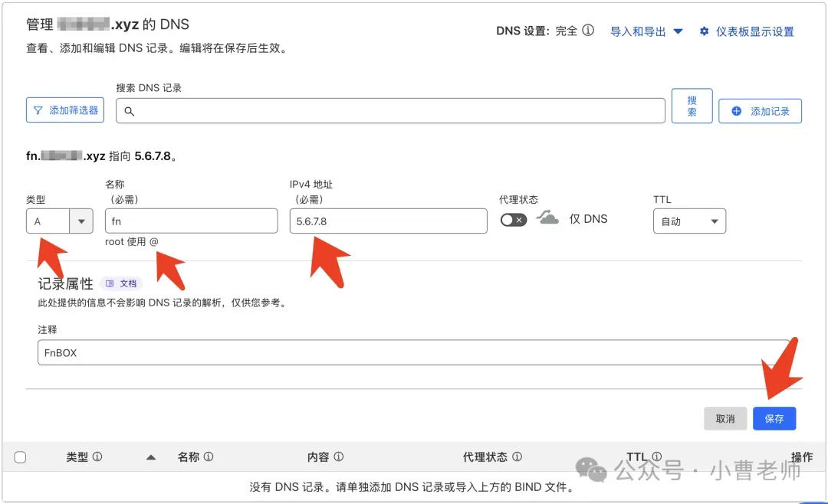Click the 保存 button
Screen dimensions: 828x504
tap(774, 418)
